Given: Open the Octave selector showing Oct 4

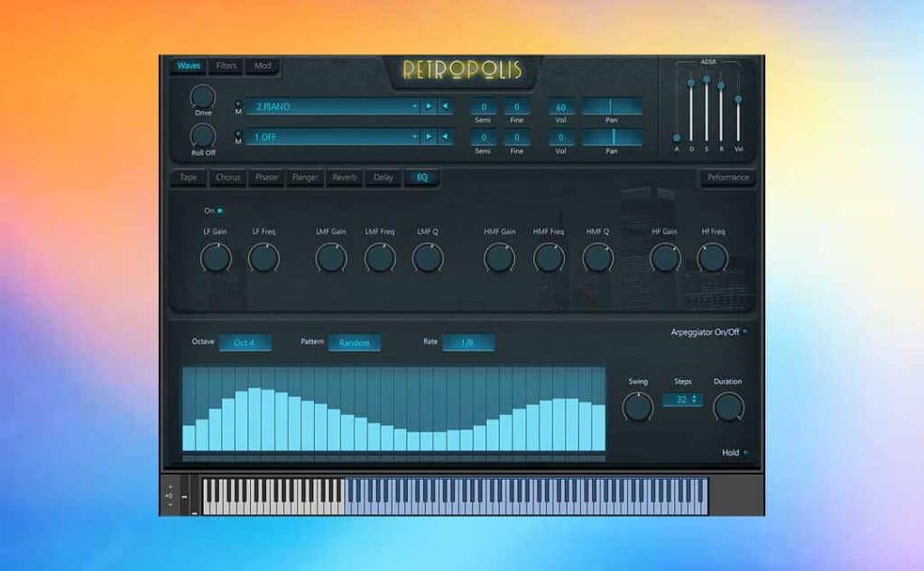Looking at the screenshot, I should [245, 343].
